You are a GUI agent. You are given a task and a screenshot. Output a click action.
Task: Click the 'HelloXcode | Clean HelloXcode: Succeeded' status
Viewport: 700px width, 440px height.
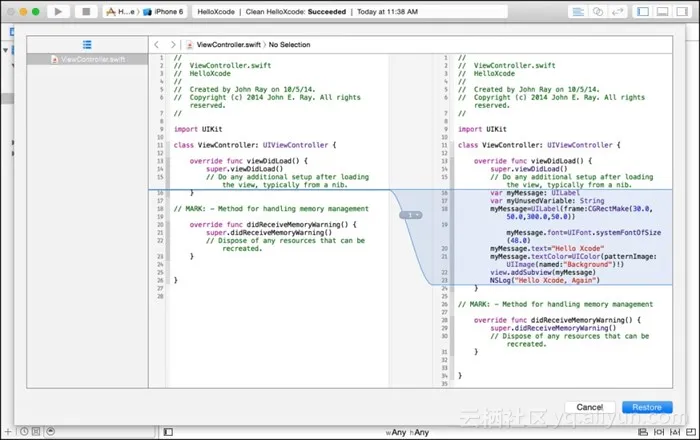tap(271, 12)
